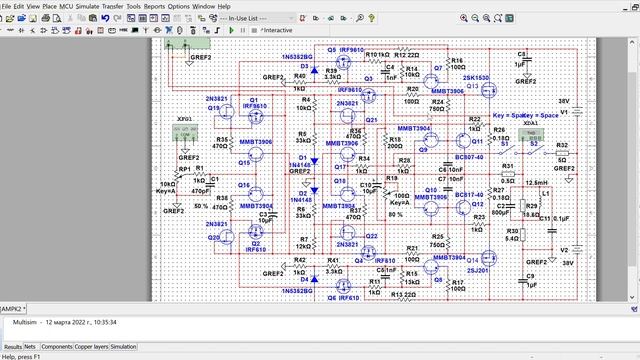The image size is (640, 360).
Task: Select the 2SK1530 label near Q13
Action: pyautogui.click(x=476, y=78)
